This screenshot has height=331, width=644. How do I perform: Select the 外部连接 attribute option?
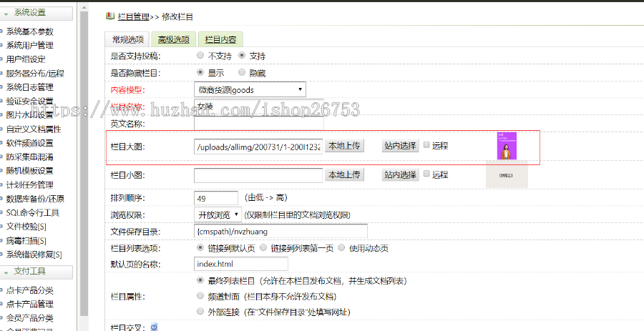tap(200, 311)
